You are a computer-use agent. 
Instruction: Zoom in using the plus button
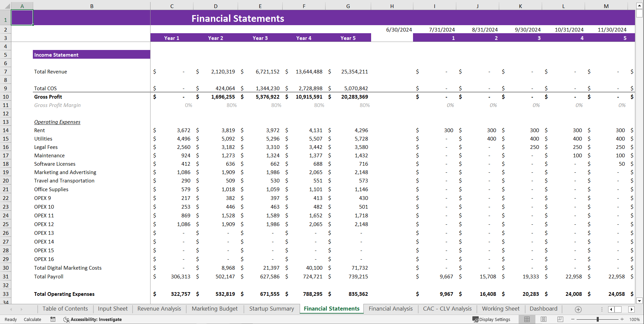coord(622,319)
